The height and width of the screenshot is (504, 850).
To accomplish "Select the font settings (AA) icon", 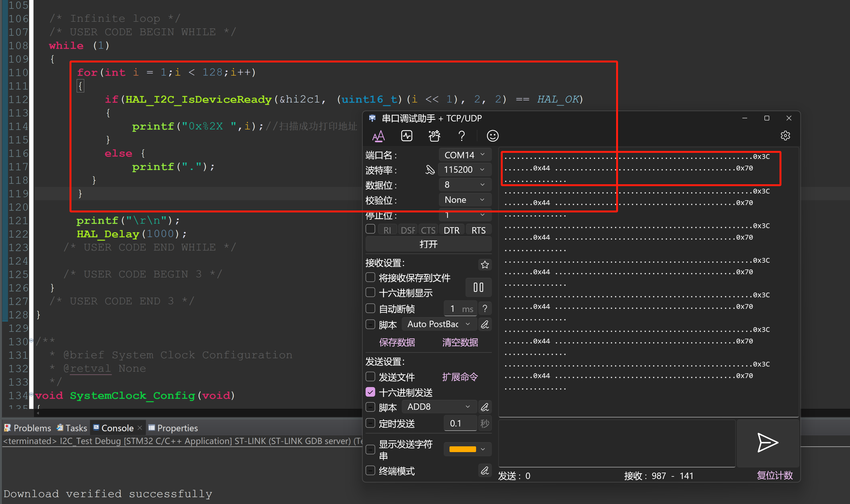I will tap(378, 136).
